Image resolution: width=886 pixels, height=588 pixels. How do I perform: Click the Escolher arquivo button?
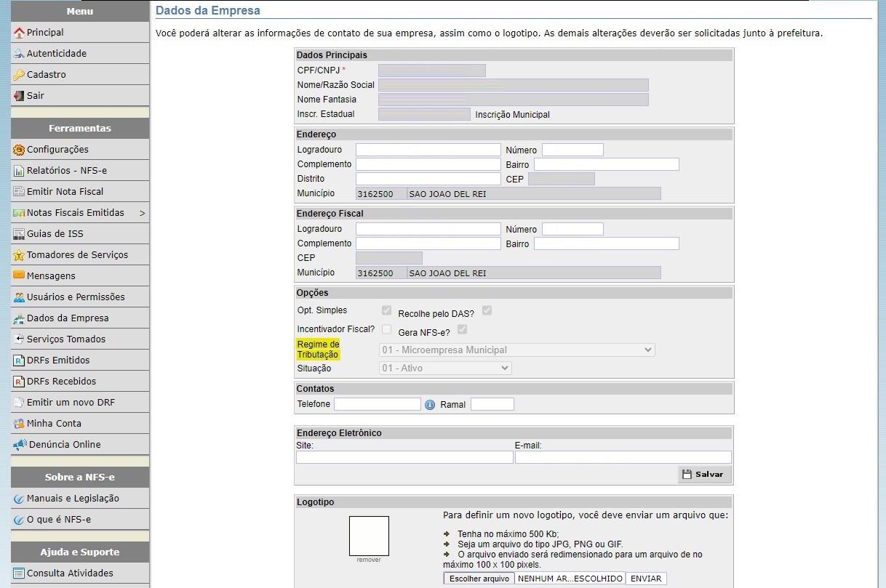(x=479, y=579)
